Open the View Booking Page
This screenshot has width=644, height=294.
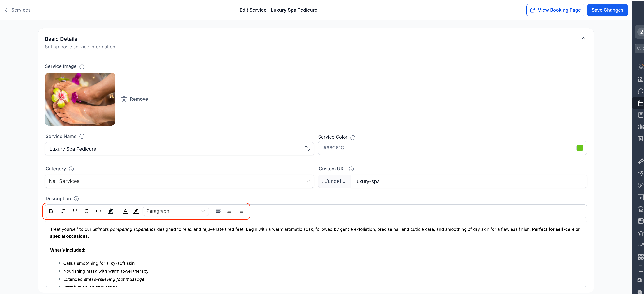pos(555,10)
